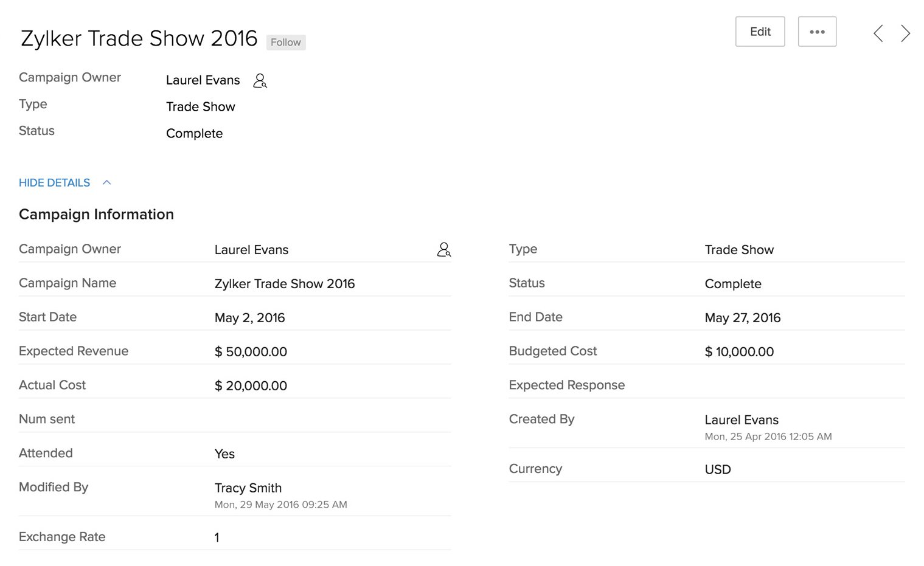
Task: Click the previous record arrow
Action: tap(878, 33)
